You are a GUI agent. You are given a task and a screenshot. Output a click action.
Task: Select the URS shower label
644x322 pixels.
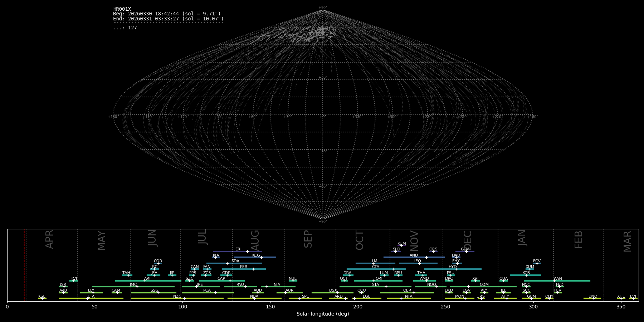click(x=480, y=297)
